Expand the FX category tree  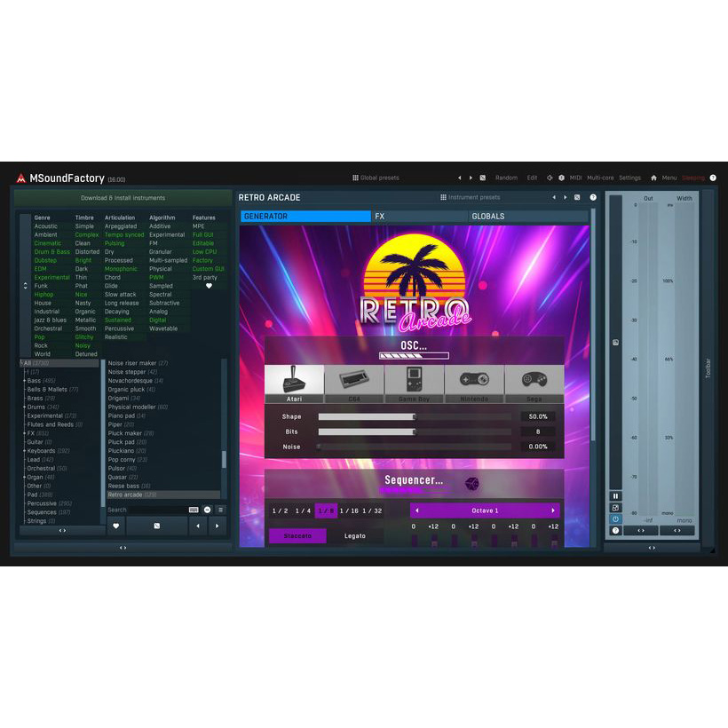[24, 433]
